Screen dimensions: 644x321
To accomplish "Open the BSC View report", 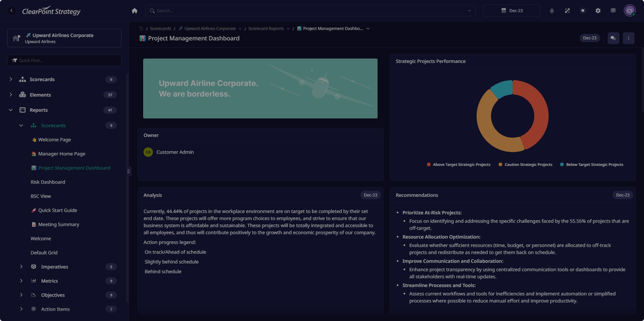I will [x=41, y=196].
